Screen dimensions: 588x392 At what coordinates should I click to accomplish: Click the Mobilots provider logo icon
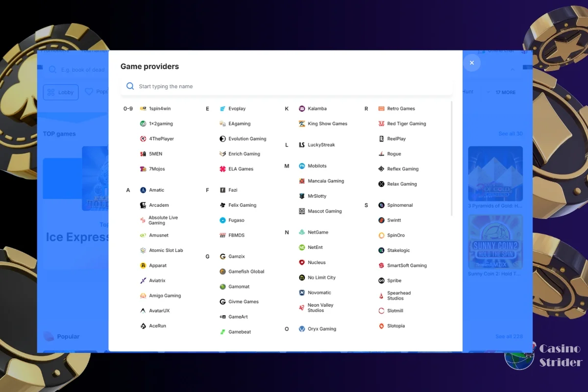[x=302, y=166]
